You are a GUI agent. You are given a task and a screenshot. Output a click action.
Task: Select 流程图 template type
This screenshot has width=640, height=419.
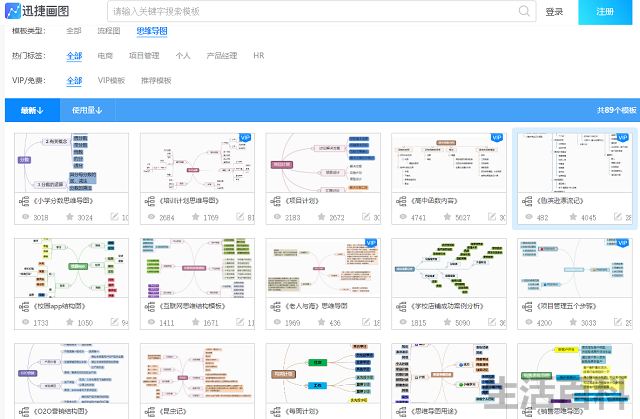(x=109, y=31)
